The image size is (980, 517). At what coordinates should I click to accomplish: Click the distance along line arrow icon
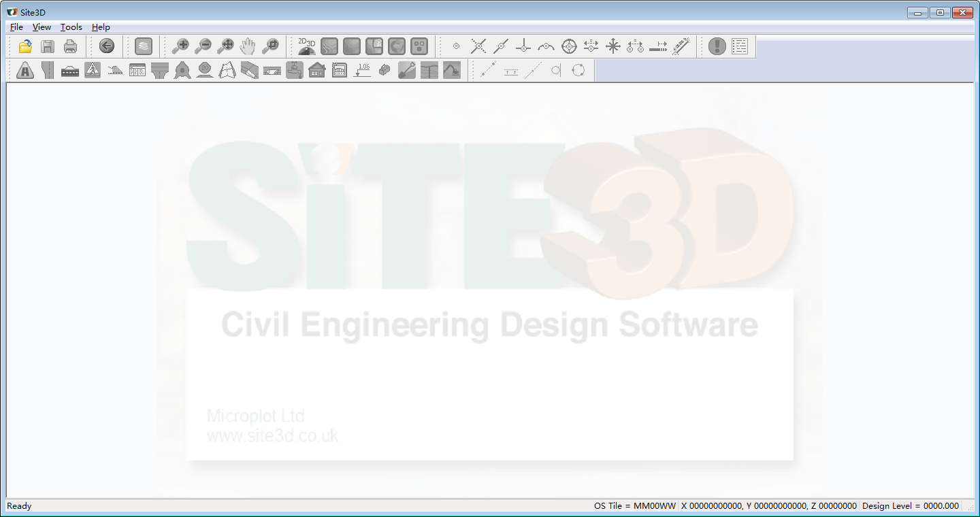pyautogui.click(x=658, y=46)
